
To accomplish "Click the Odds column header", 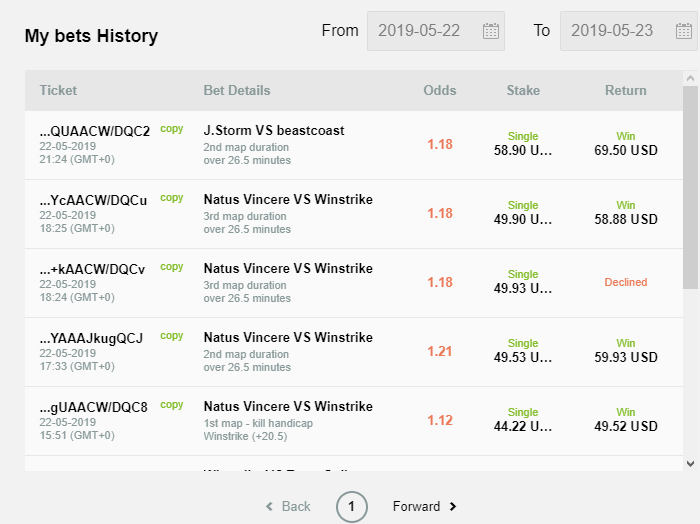I will tap(439, 90).
